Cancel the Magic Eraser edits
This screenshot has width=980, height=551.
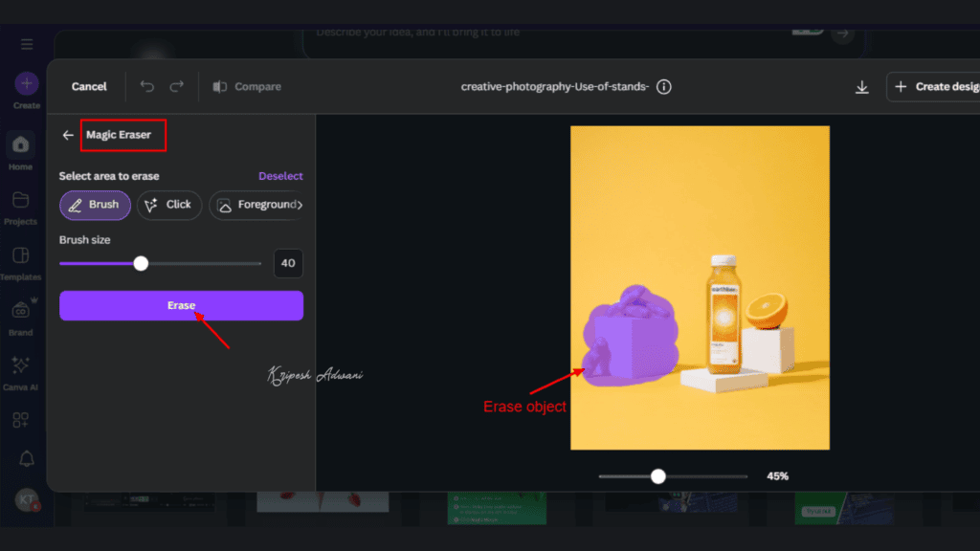coord(87,86)
